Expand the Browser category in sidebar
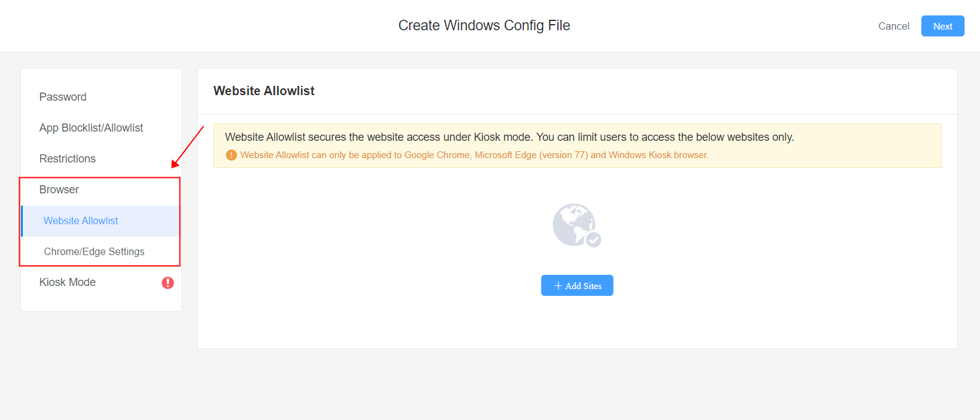 click(59, 190)
